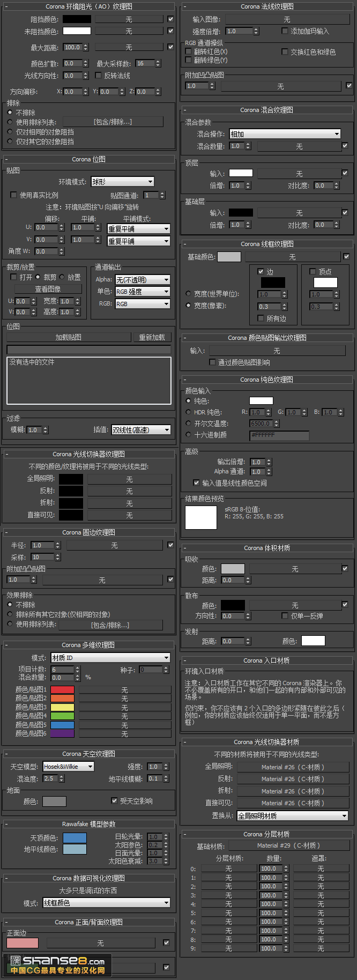Click [包含/排除...] in the 效果排除 group
Screen dimensions: 357x980
(x=110, y=625)
